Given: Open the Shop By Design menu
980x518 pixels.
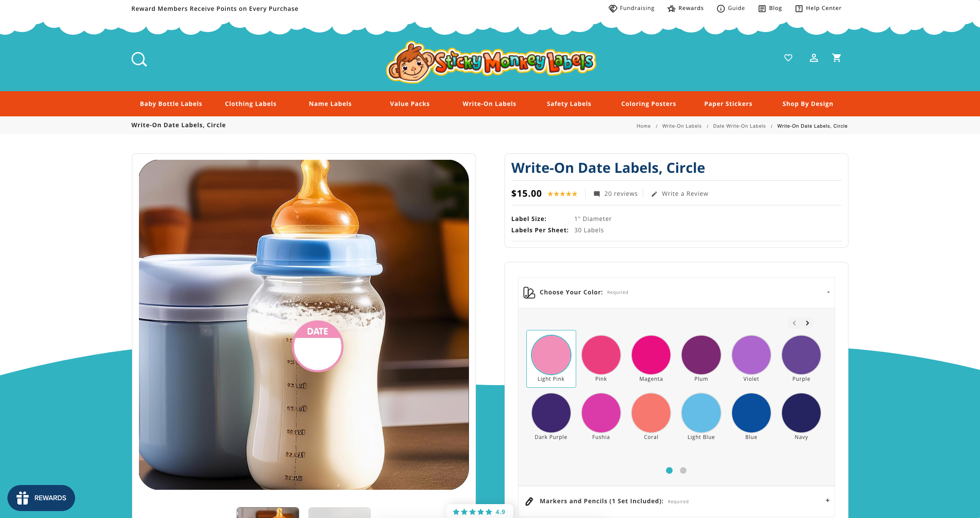Looking at the screenshot, I should click(x=808, y=104).
